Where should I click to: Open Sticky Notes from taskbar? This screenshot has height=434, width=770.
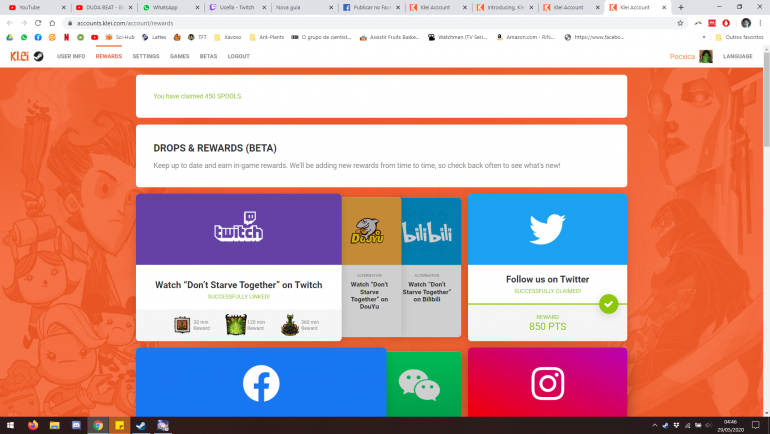[119, 425]
